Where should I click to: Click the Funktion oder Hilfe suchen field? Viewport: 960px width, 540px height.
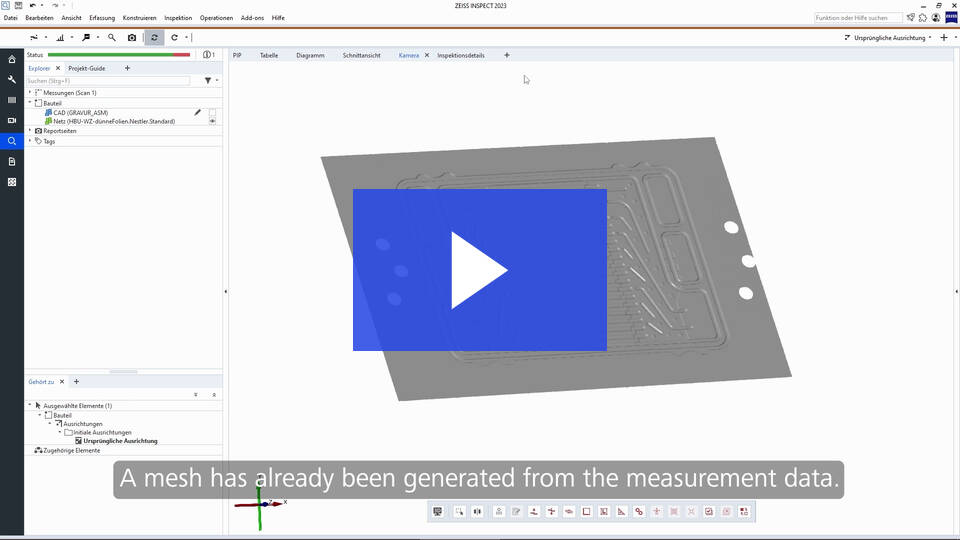[x=858, y=18]
